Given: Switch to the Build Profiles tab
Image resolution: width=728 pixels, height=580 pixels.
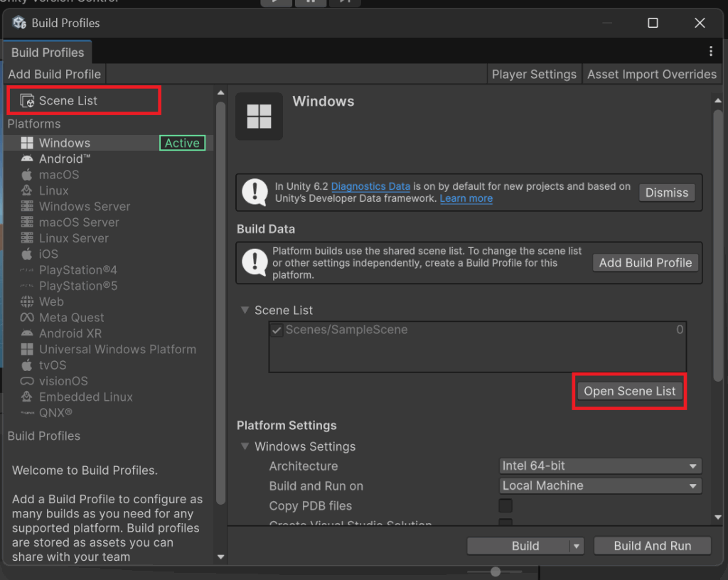Looking at the screenshot, I should [47, 53].
